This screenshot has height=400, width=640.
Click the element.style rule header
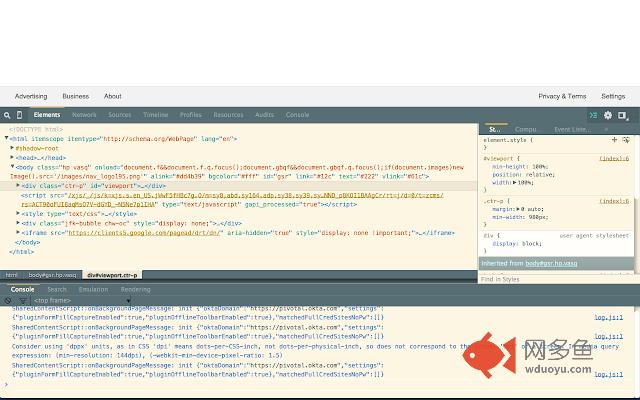(508, 140)
